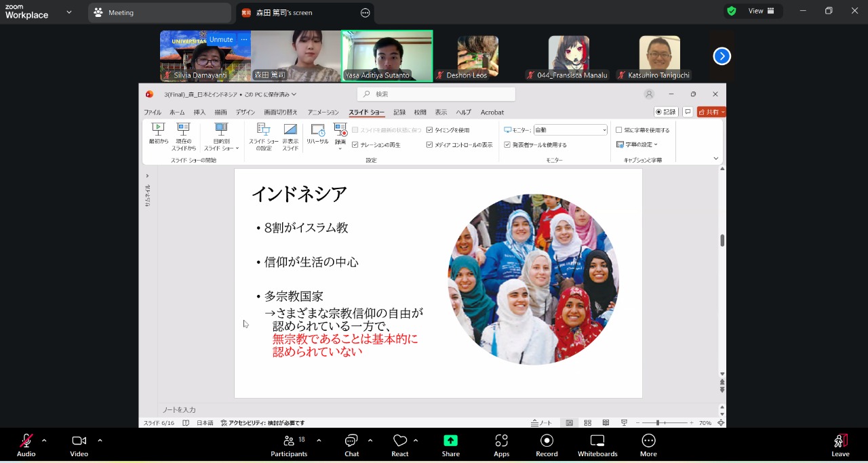Click the red Leave meeting button

840,445
